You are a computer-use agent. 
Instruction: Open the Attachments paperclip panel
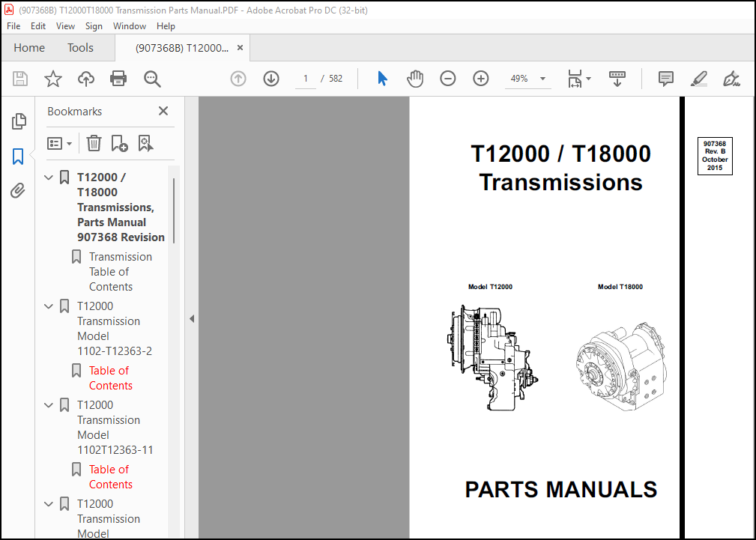click(x=18, y=191)
